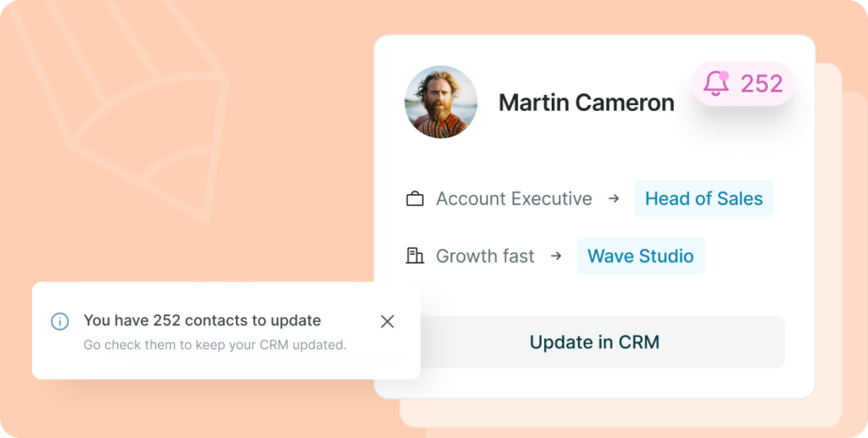The image size is (868, 438).
Task: Click the Martin Cameron name heading
Action: tap(587, 103)
